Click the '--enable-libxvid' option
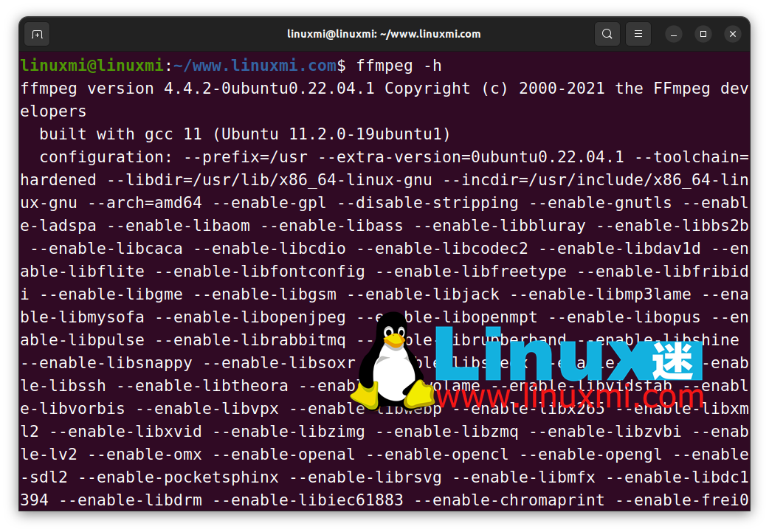The width and height of the screenshot is (769, 532). click(x=125, y=432)
